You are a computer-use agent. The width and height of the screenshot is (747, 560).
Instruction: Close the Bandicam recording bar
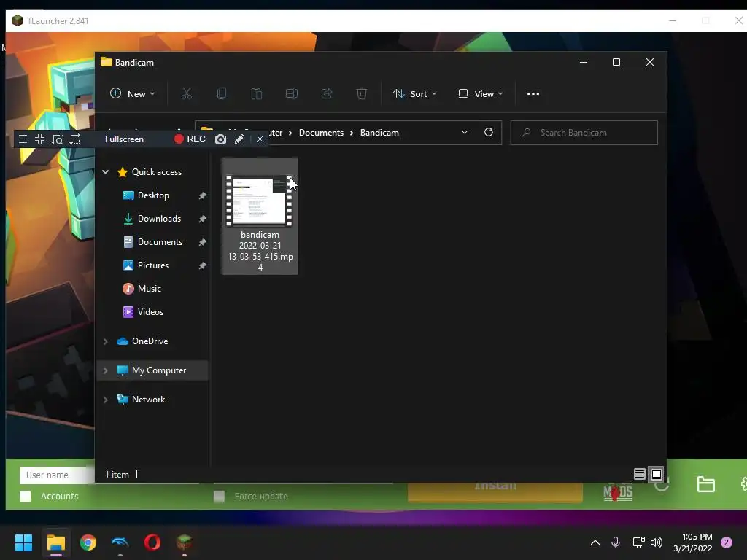coord(260,139)
